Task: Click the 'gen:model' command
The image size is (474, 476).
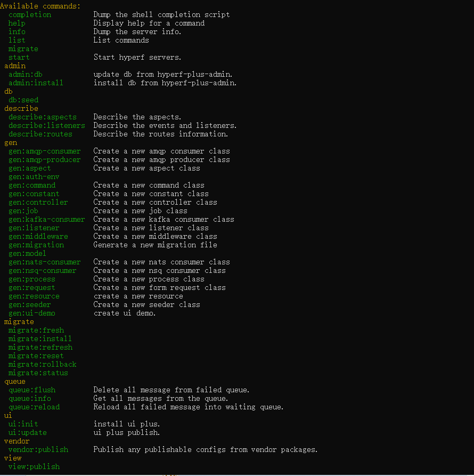Action: pos(27,253)
